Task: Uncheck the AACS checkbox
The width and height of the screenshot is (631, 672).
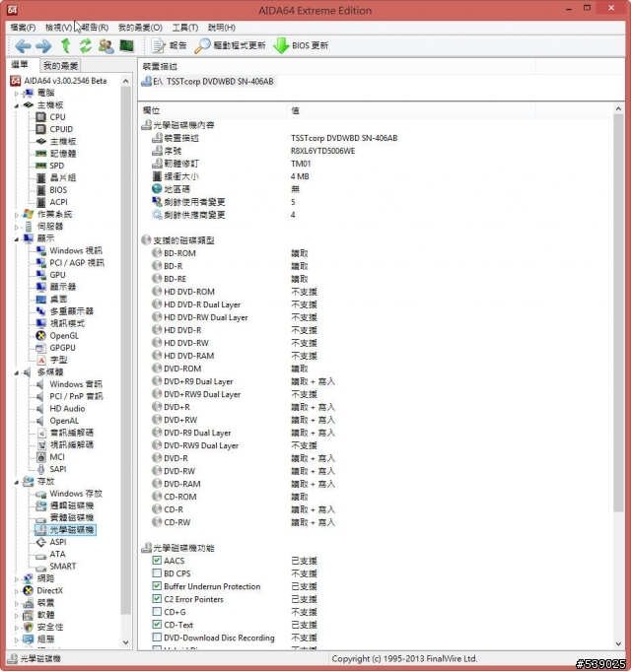Action: pos(157,561)
